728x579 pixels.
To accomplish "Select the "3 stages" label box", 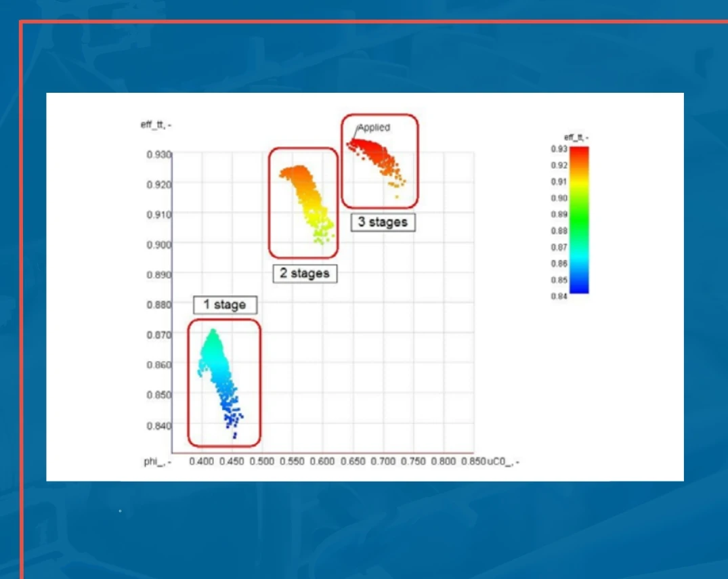I will tap(382, 222).
